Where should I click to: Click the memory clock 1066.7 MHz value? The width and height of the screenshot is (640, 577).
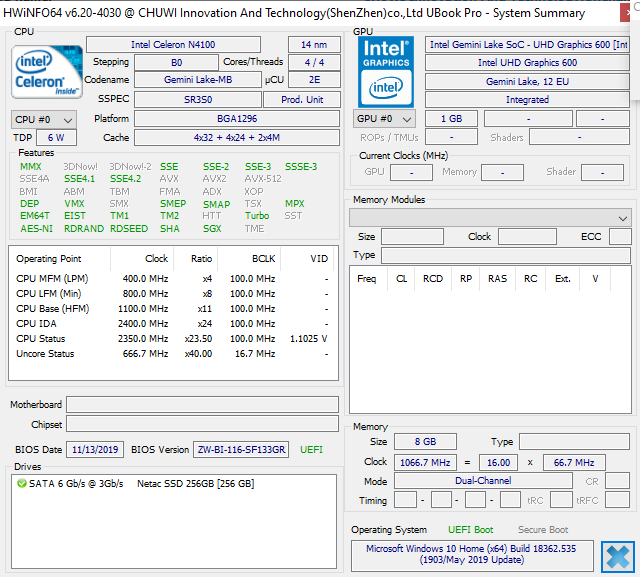click(x=425, y=463)
